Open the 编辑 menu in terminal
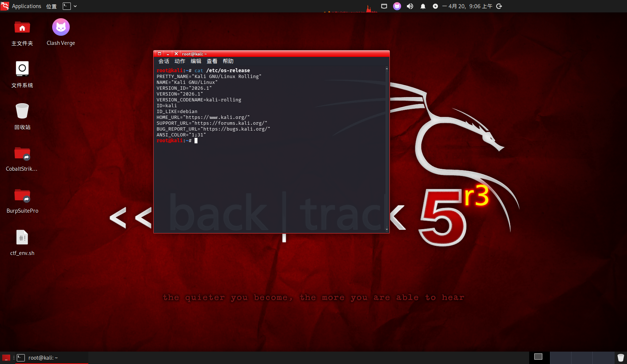This screenshot has width=627, height=364. tap(196, 61)
